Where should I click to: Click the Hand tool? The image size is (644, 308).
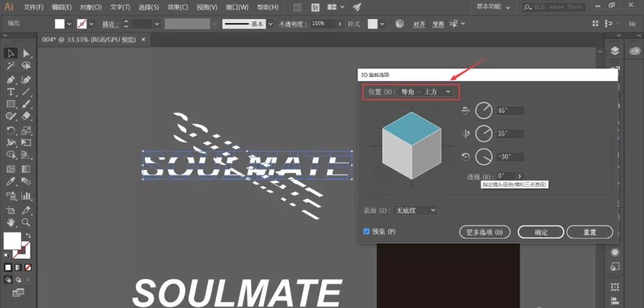tap(11, 222)
